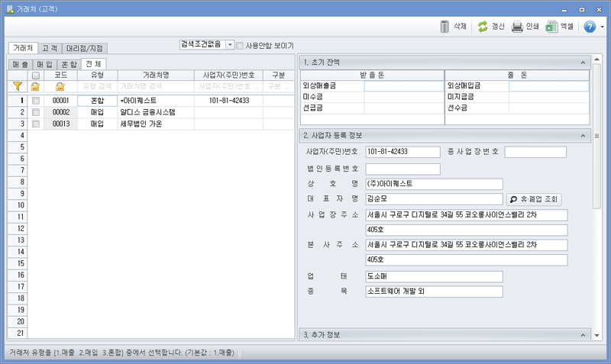Viewport: 611px width, 364px height.
Task: Click the 인쇄 printer icon
Action: [517, 27]
